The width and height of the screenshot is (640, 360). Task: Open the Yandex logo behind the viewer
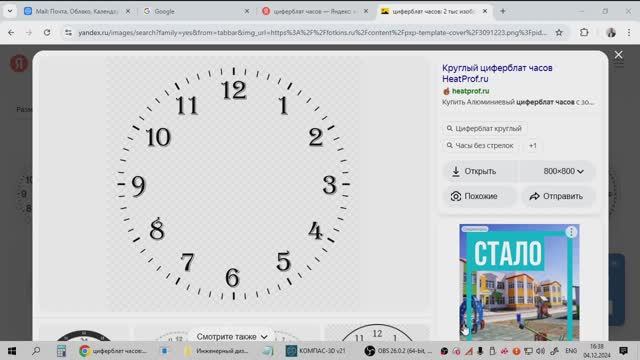pyautogui.click(x=18, y=64)
